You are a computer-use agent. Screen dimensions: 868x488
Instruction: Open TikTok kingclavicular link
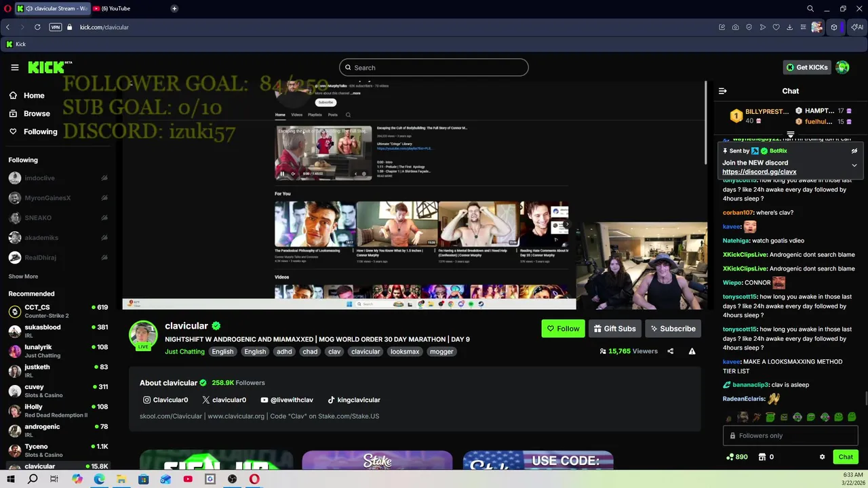coord(354,400)
